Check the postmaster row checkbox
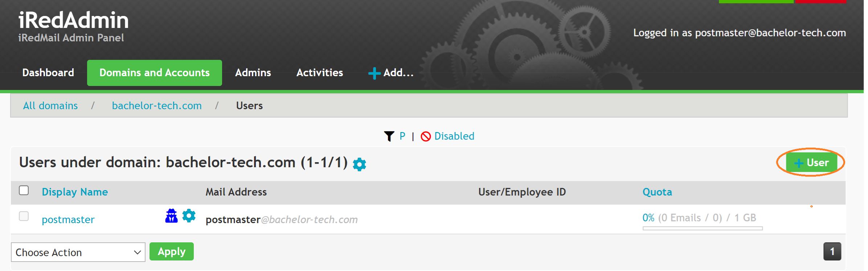The height and width of the screenshot is (271, 868). [x=24, y=216]
